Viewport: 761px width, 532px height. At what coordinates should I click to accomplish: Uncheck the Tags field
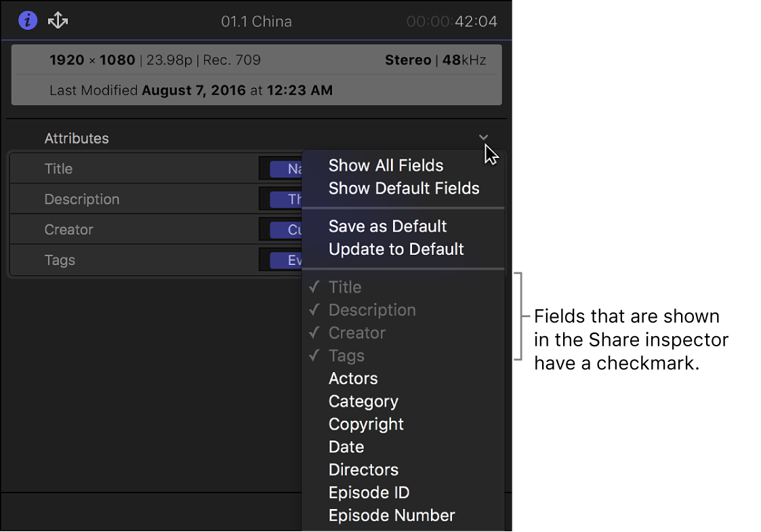tap(346, 355)
